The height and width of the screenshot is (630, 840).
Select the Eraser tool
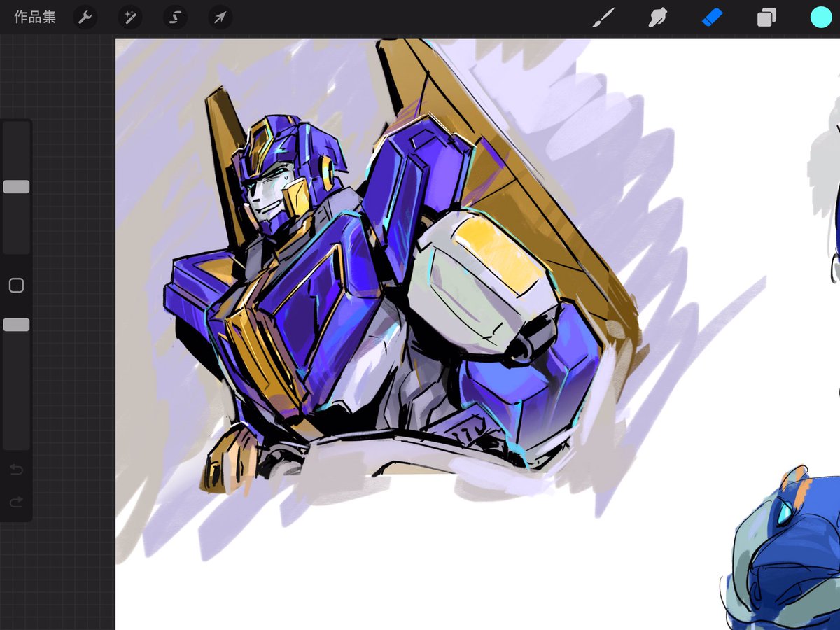(x=712, y=17)
